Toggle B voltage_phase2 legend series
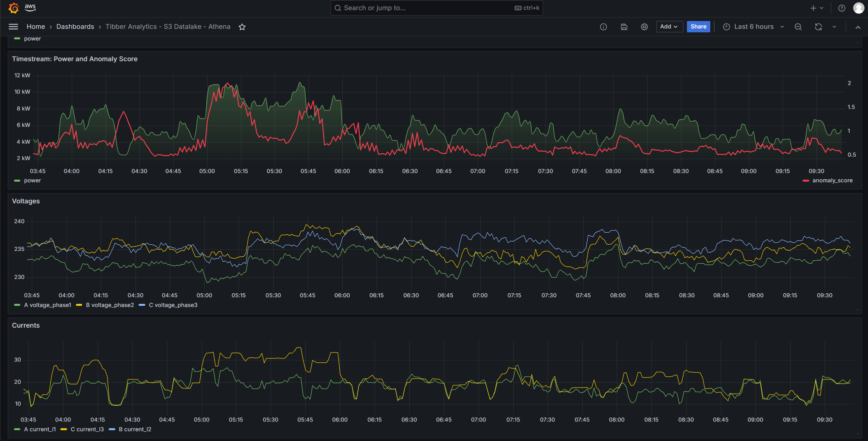This screenshot has width=868, height=441. pos(109,305)
